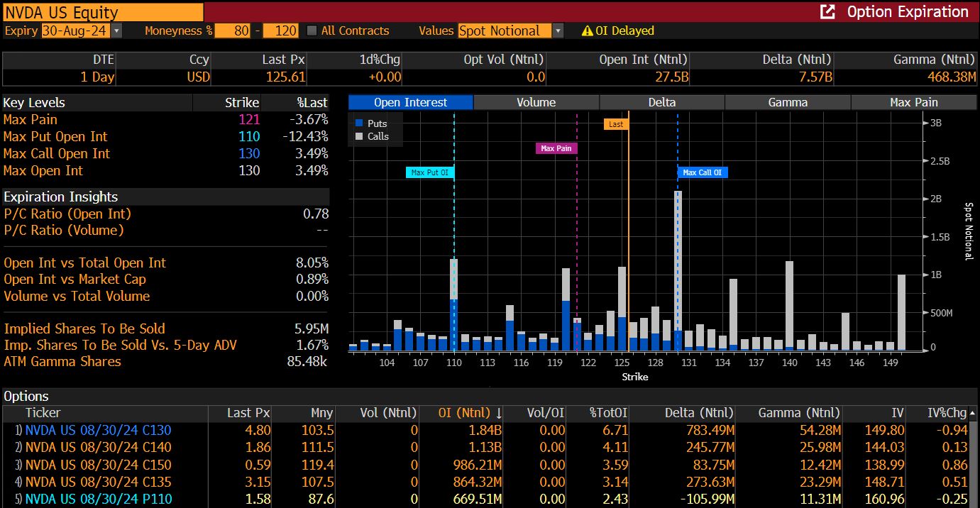This screenshot has width=980, height=508.
Task: Click the Last price chart marker
Action: (x=616, y=124)
